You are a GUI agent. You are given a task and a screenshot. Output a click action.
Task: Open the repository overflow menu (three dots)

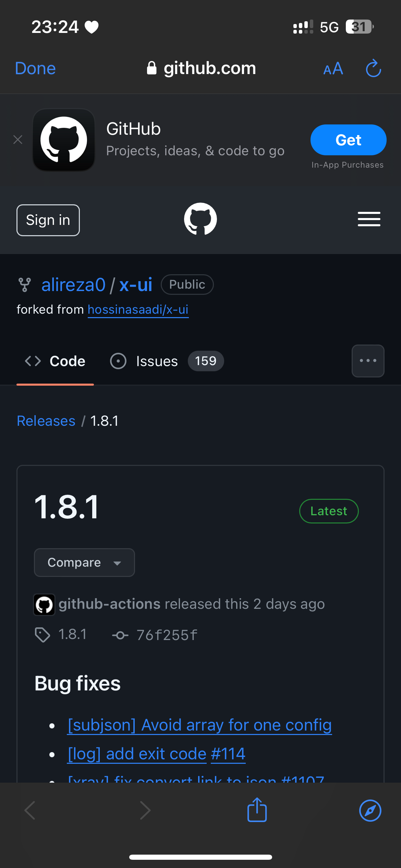click(368, 361)
